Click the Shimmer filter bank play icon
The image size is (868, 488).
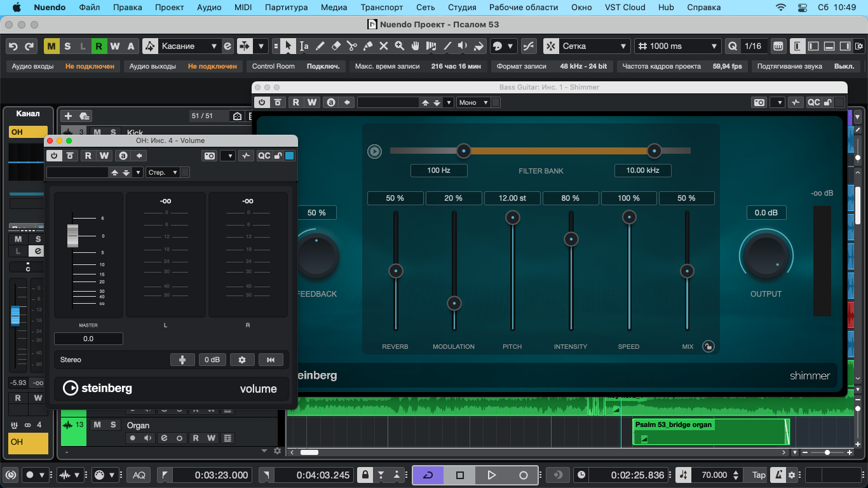coord(374,151)
